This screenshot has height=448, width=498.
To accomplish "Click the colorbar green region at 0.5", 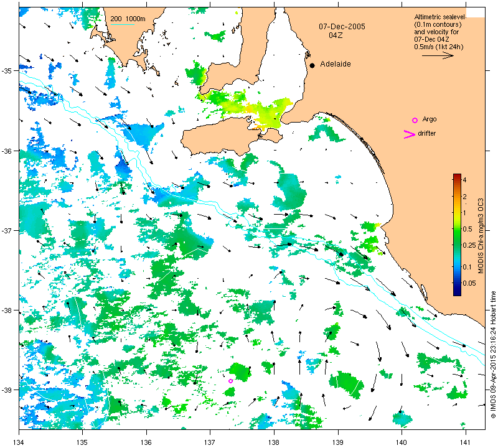I will point(457,229).
